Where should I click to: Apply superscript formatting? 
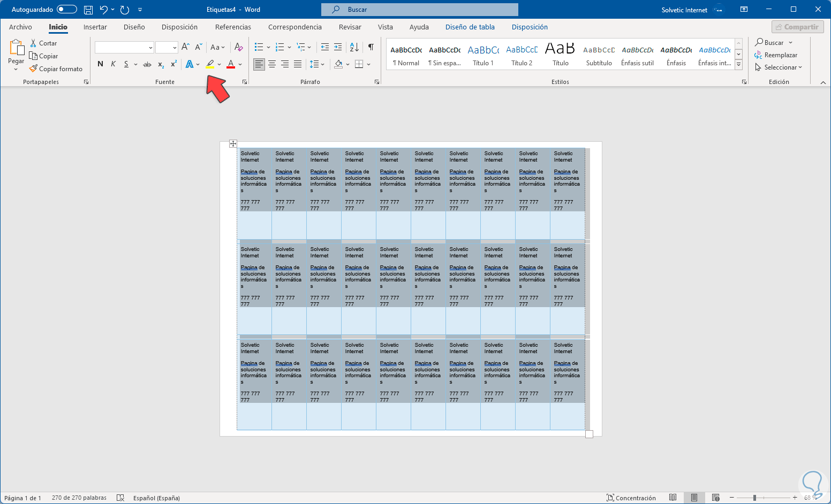173,64
